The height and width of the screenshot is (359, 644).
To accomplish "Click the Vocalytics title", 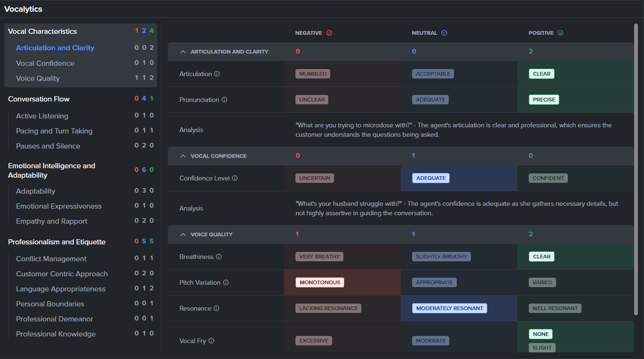I will [23, 9].
